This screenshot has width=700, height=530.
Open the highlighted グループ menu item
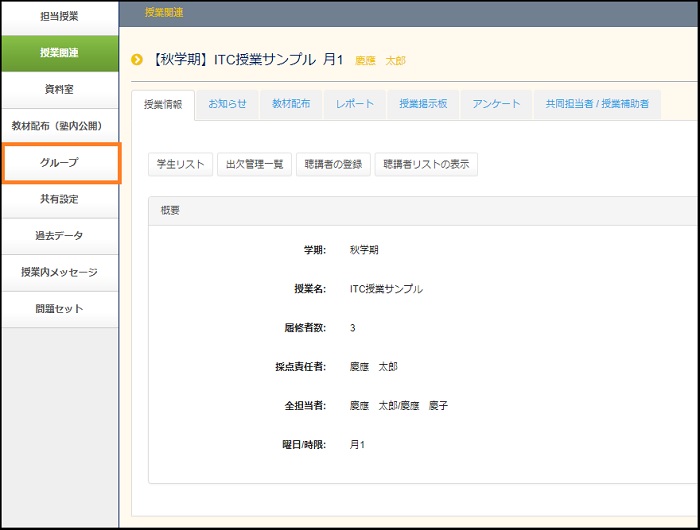(61, 162)
